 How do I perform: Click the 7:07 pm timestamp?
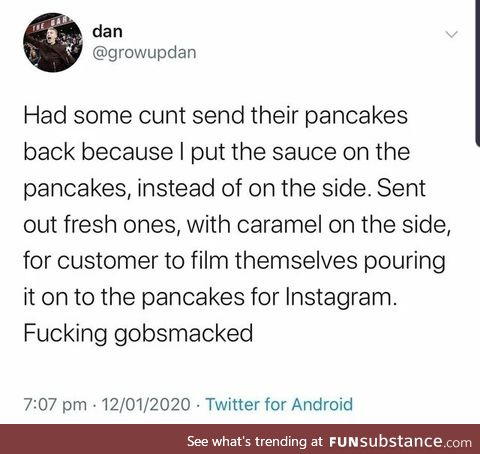[55, 404]
